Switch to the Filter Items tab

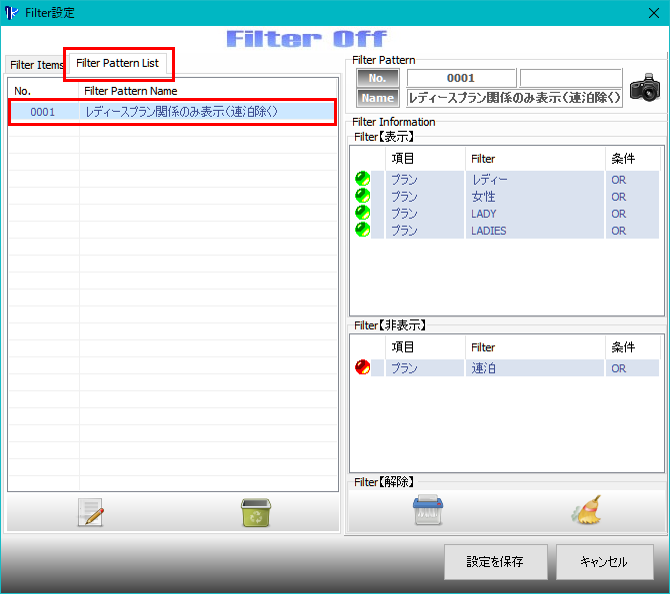[36, 65]
